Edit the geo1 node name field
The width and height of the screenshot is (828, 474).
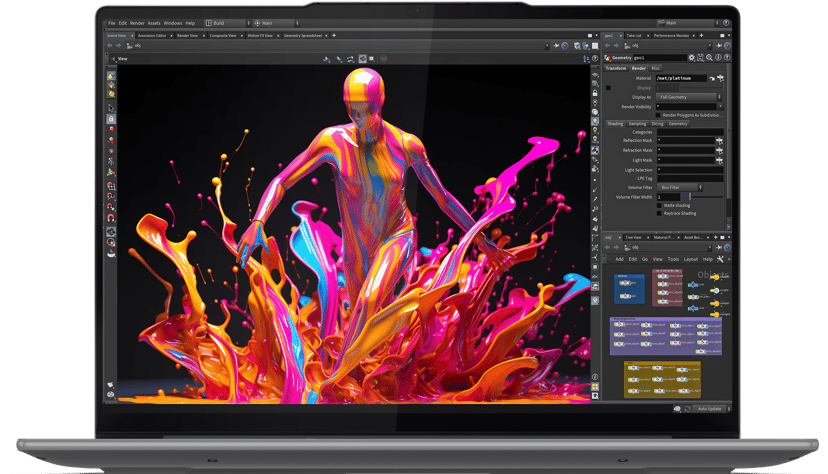pos(659,58)
